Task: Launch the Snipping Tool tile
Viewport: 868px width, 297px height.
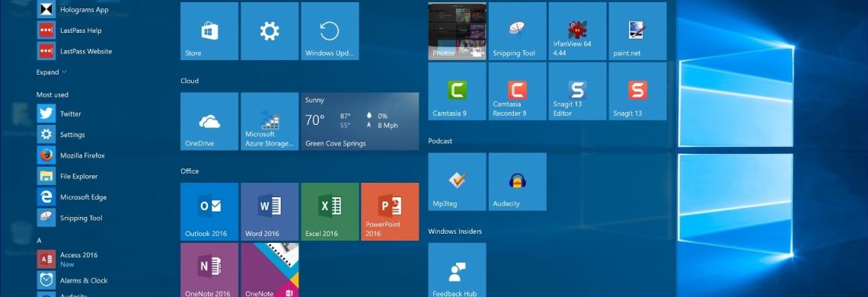Action: point(518,31)
